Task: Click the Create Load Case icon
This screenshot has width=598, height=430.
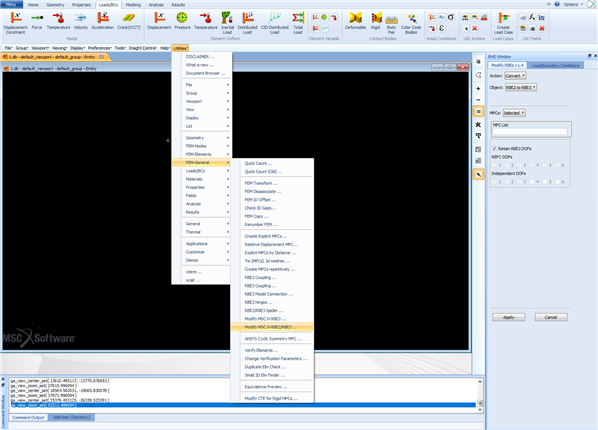Action: [503, 23]
